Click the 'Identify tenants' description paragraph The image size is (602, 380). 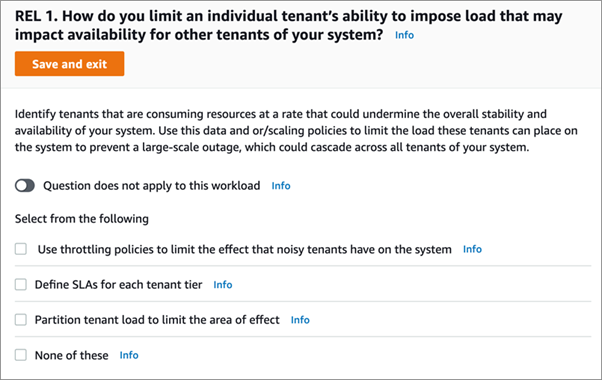click(x=296, y=131)
